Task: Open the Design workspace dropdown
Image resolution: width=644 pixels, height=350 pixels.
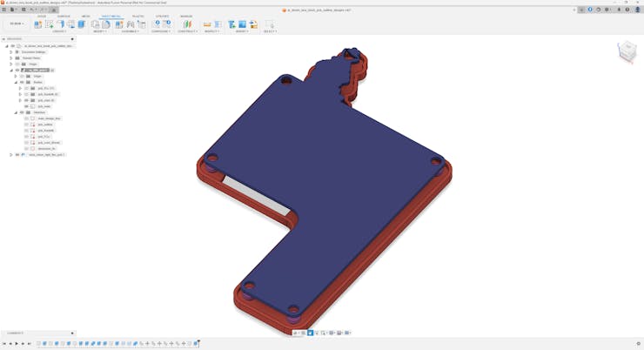Action: point(16,24)
